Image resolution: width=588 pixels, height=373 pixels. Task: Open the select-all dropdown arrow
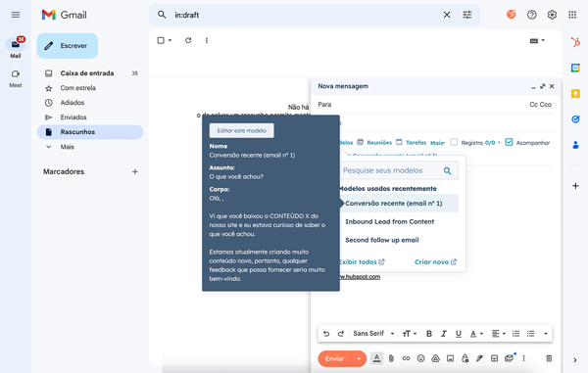coord(170,40)
